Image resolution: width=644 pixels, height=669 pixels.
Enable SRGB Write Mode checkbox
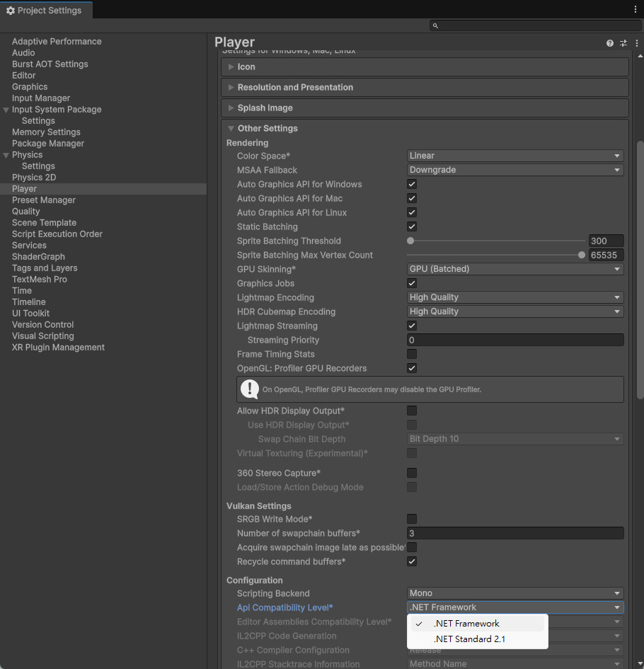[412, 519]
